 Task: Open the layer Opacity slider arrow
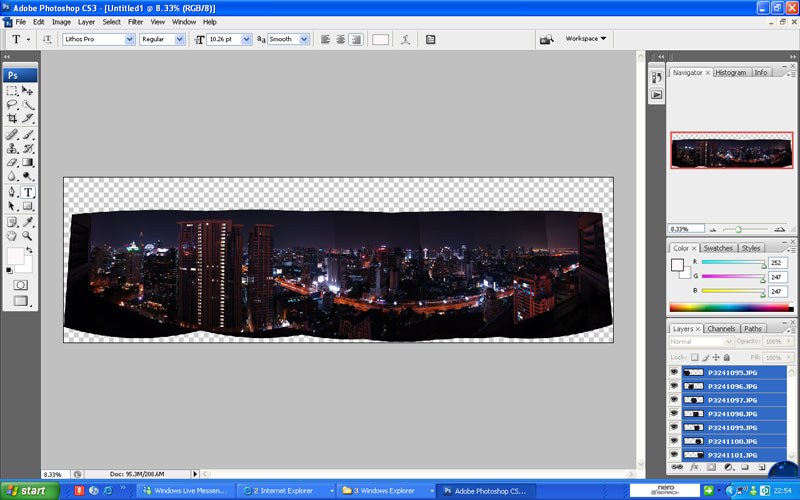click(x=790, y=341)
